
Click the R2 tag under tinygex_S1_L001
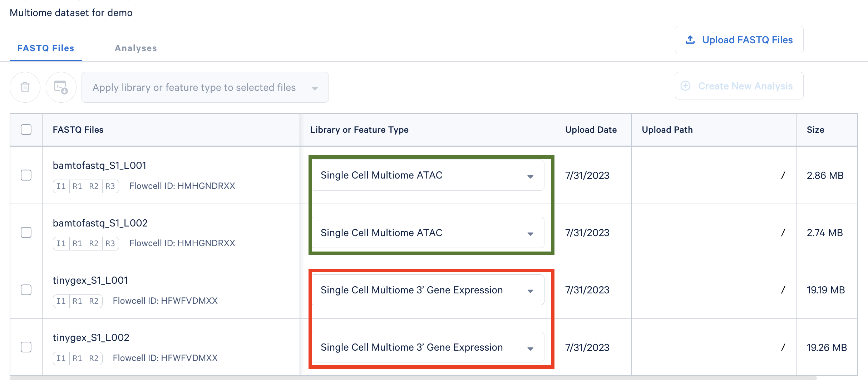pos(94,301)
